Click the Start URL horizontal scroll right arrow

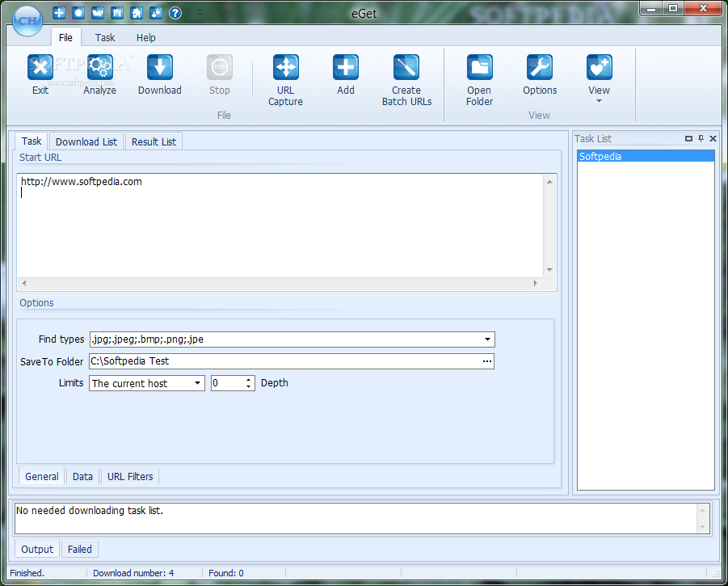click(536, 283)
